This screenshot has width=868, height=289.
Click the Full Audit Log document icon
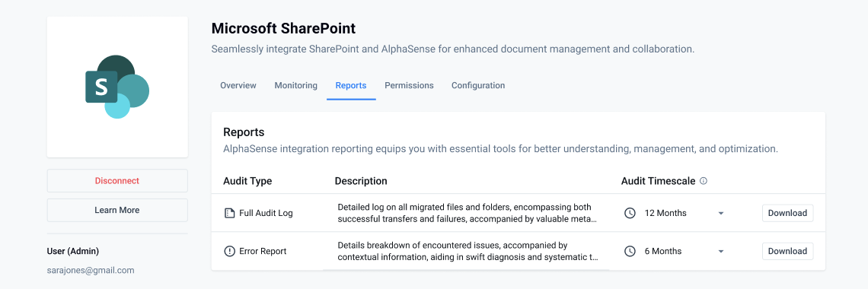229,213
